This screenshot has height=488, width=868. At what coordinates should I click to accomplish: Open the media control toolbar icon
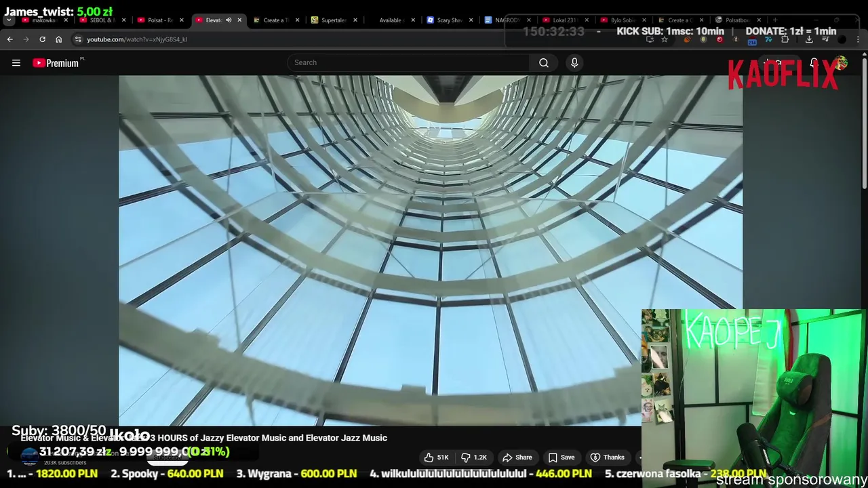coord(825,39)
